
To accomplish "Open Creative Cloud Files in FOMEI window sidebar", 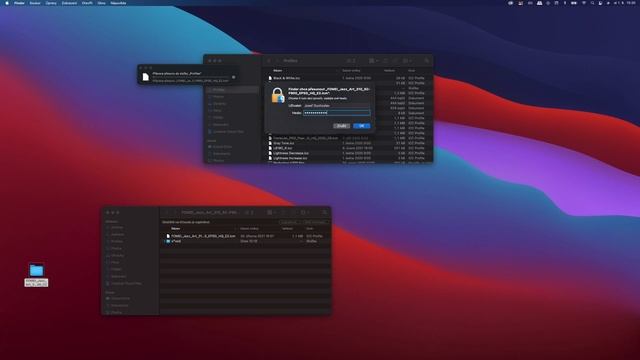I will coord(126,283).
